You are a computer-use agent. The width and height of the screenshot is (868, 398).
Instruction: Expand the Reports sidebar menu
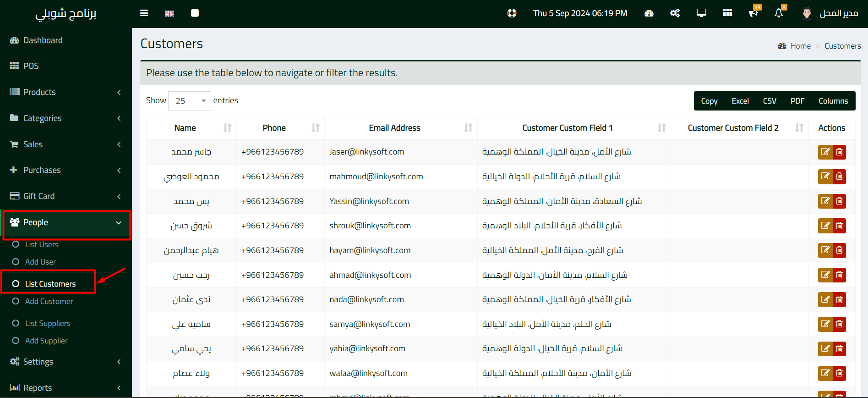pyautogui.click(x=66, y=388)
